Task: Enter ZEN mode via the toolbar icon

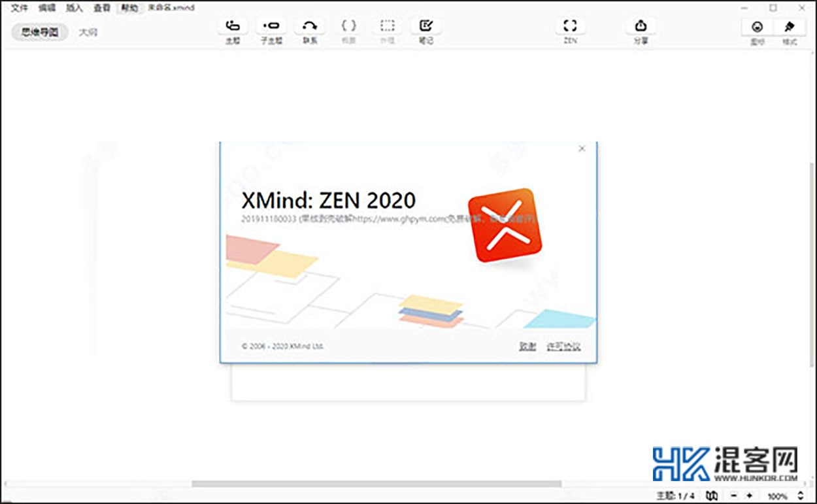Action: [x=571, y=26]
